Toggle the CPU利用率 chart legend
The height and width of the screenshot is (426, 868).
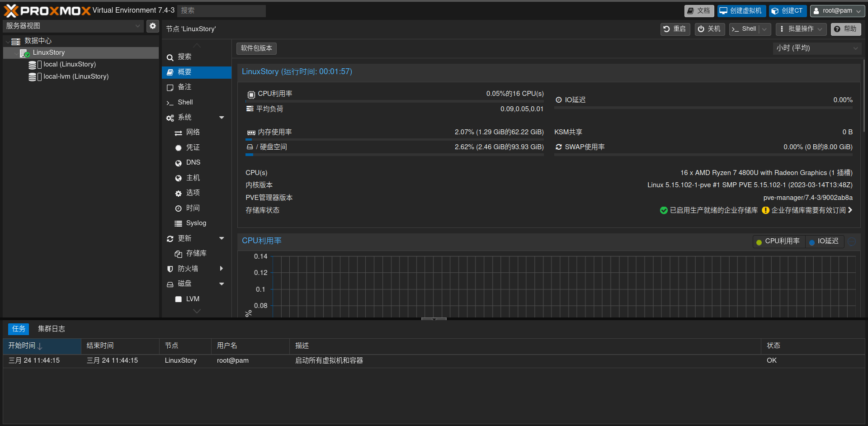[x=778, y=241]
